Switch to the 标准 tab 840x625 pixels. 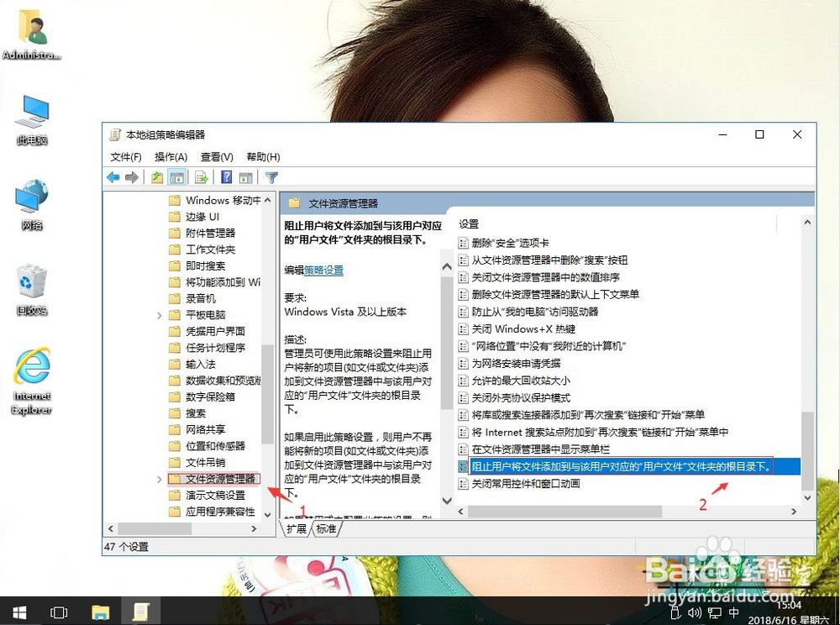point(328,529)
